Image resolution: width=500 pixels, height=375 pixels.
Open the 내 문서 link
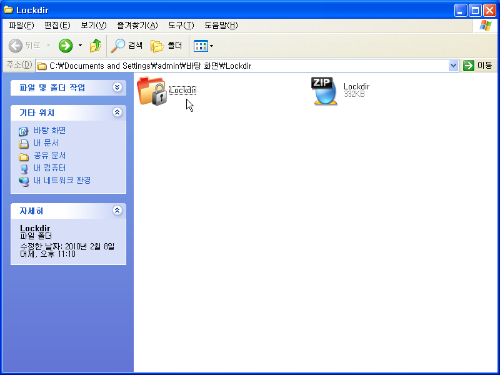(46, 143)
